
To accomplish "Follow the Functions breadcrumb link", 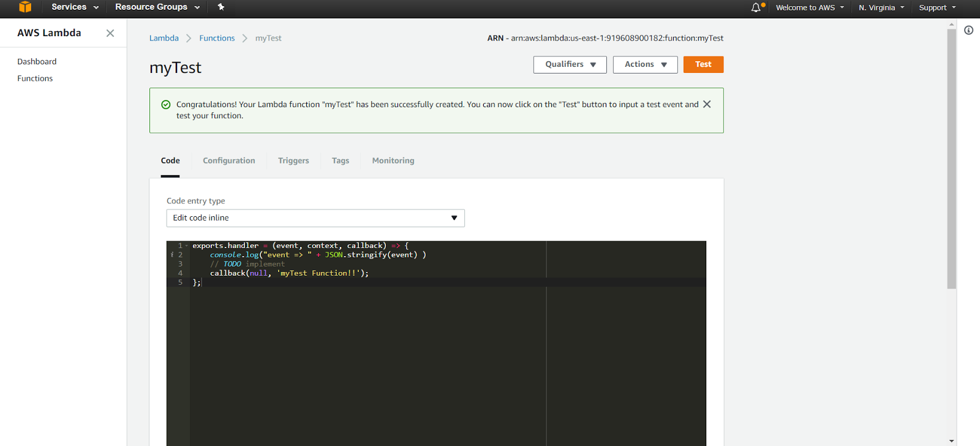I will [217, 38].
